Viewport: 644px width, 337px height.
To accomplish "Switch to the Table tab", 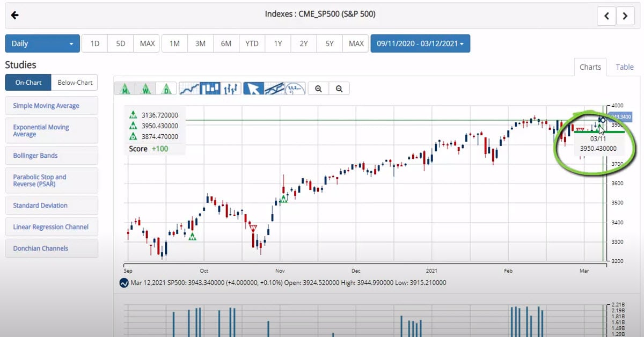I will click(x=624, y=67).
